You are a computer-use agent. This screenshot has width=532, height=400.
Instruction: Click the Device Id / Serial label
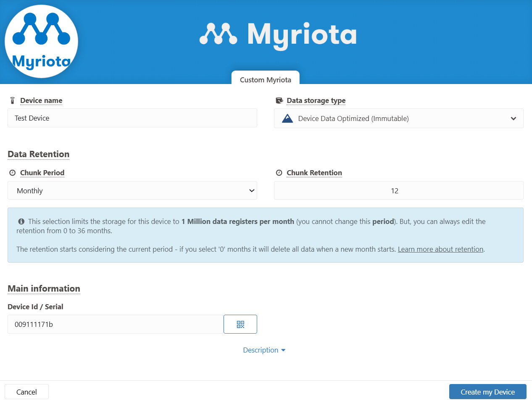pos(35,307)
